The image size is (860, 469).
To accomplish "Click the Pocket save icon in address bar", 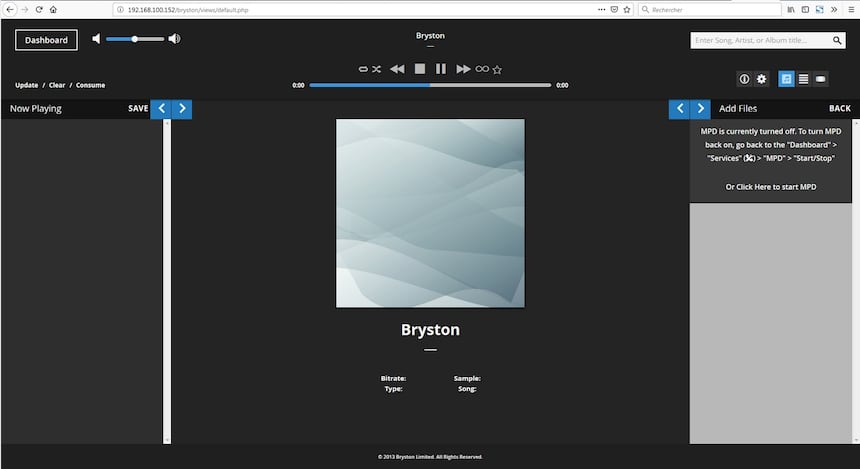I will [x=614, y=9].
